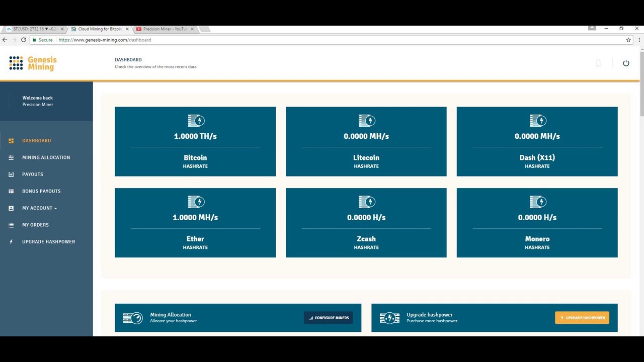This screenshot has height=362, width=644.
Task: Select Upgrade Hashpower in sidebar
Action: [x=48, y=242]
